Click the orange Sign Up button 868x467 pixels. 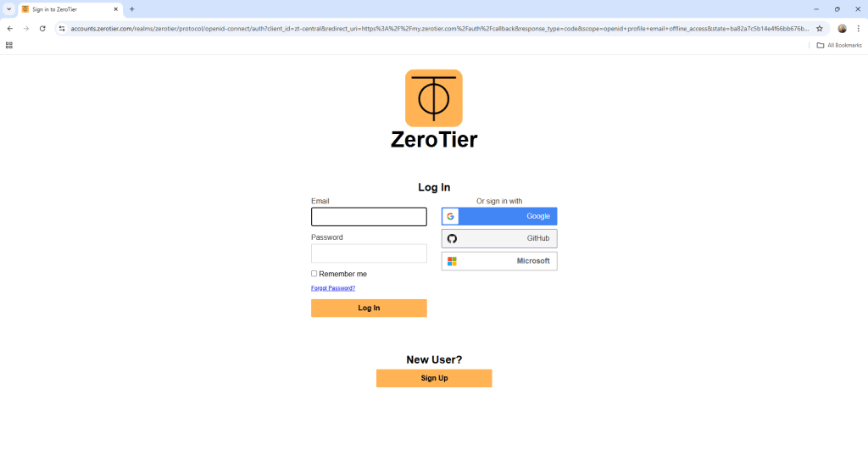434,378
